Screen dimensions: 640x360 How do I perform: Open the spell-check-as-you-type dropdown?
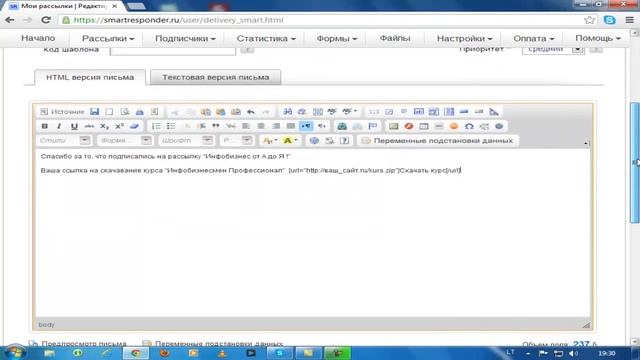click(x=349, y=111)
